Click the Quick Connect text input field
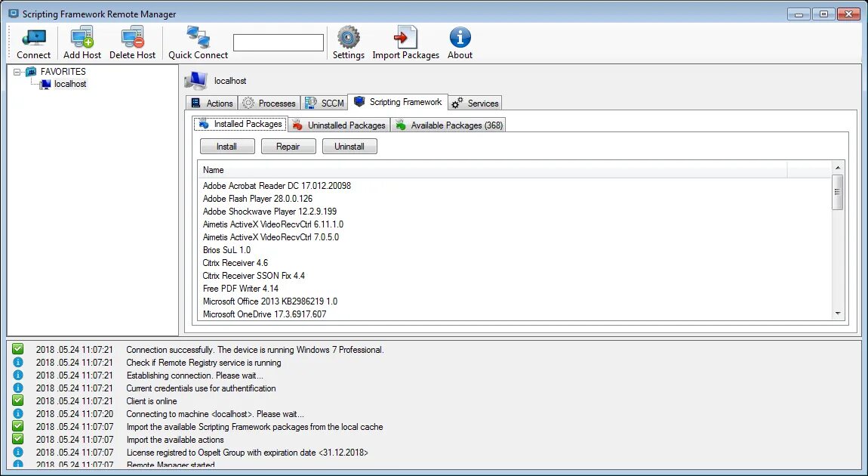Viewport: 868px width, 476px height. point(279,42)
